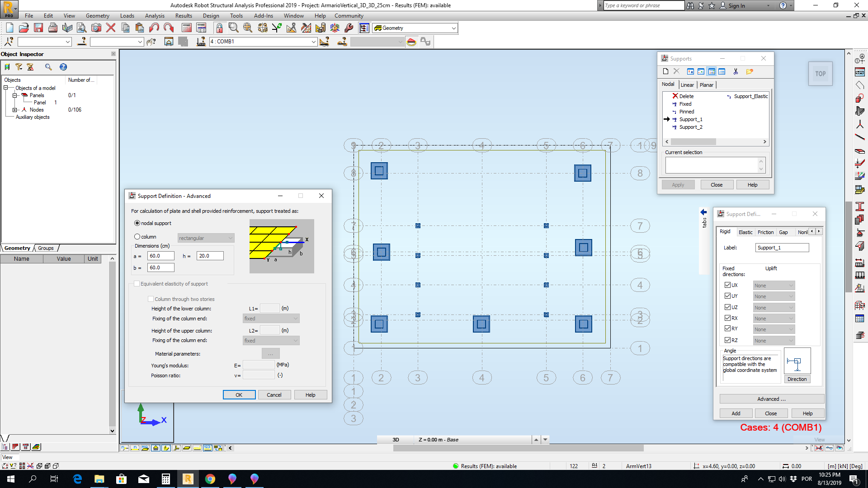Open the Geometry layout selector dropdown
The height and width of the screenshot is (488, 868).
pyautogui.click(x=453, y=28)
